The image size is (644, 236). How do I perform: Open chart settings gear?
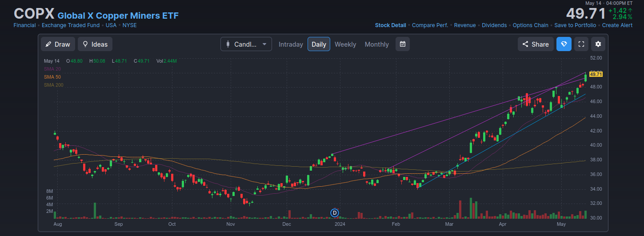[x=598, y=44]
